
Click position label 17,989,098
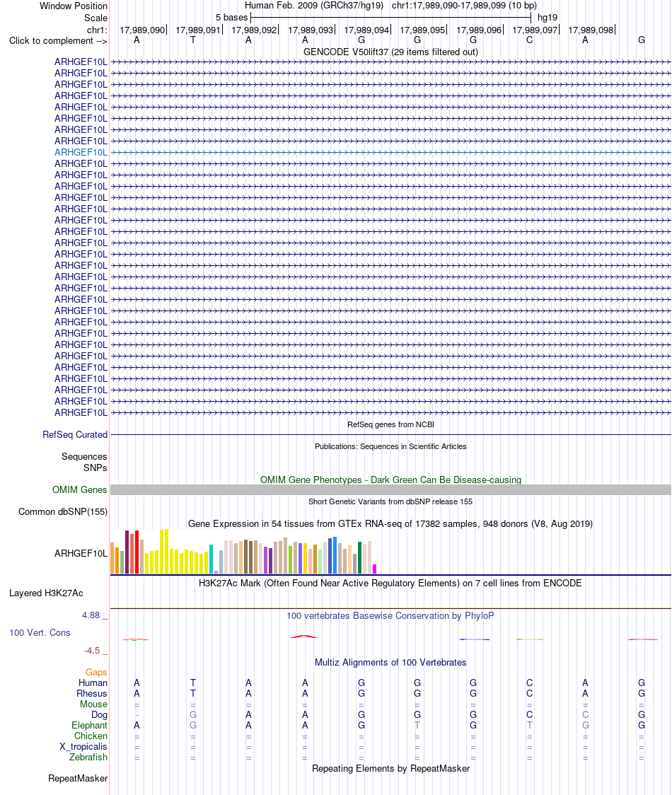tap(591, 30)
